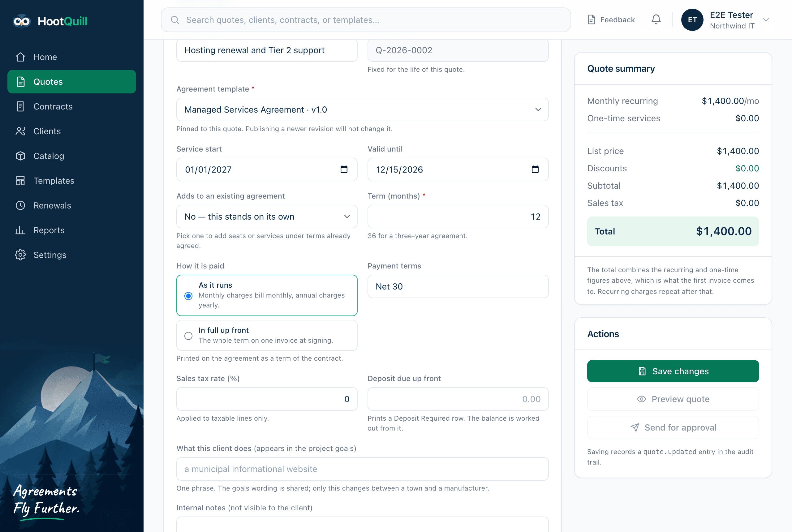792x532 pixels.
Task: Click the Deposit due up front field
Action: pos(458,399)
